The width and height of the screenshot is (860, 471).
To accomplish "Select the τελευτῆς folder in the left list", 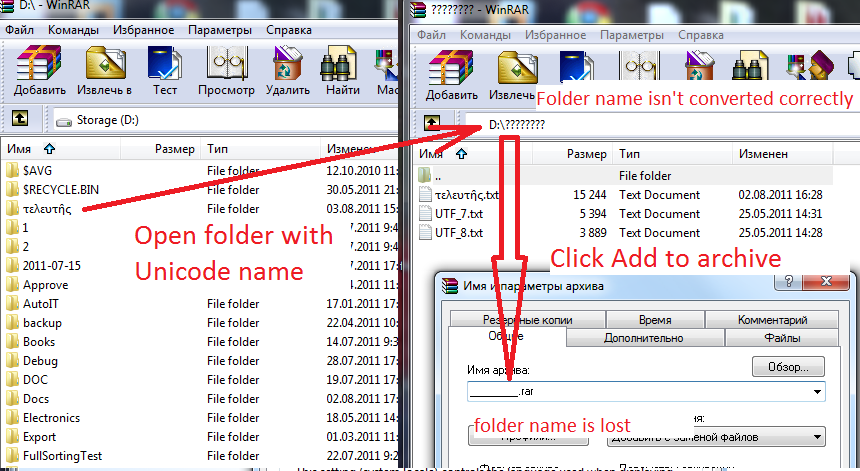I will [x=47, y=208].
